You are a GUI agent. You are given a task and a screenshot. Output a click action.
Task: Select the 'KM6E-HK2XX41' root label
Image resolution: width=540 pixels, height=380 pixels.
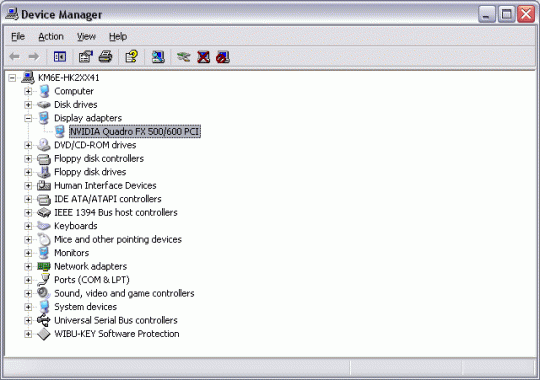pyautogui.click(x=69, y=78)
